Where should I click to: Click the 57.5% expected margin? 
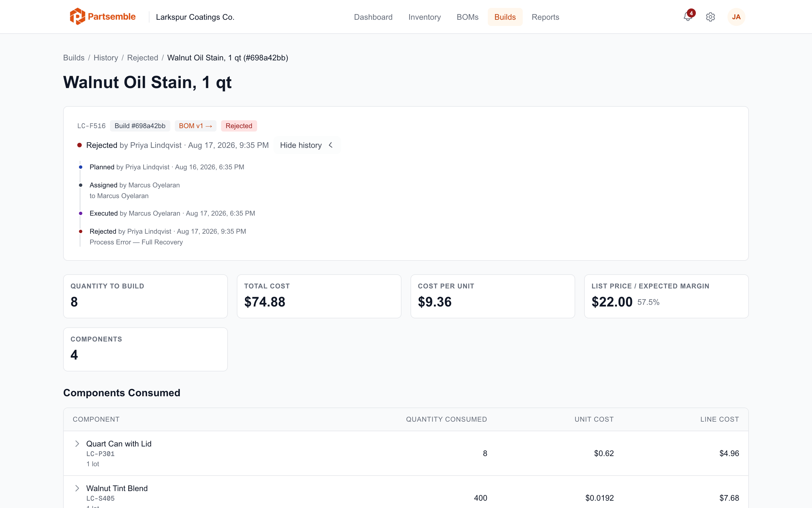tap(648, 302)
